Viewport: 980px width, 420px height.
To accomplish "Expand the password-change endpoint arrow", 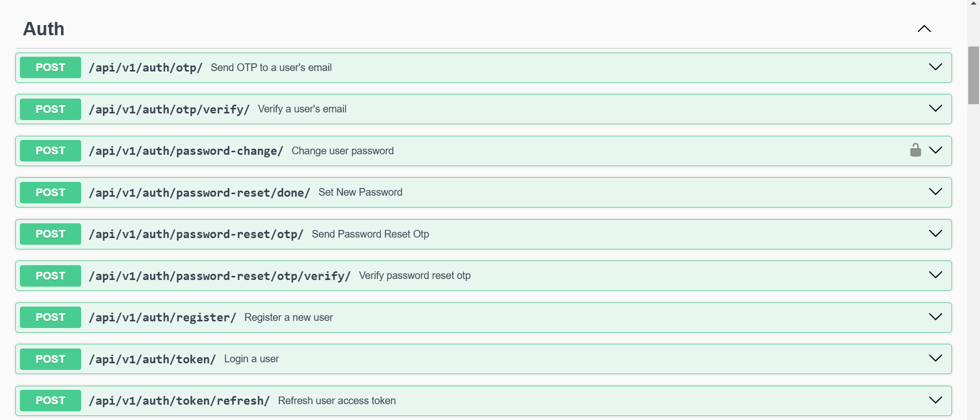I will tap(935, 150).
